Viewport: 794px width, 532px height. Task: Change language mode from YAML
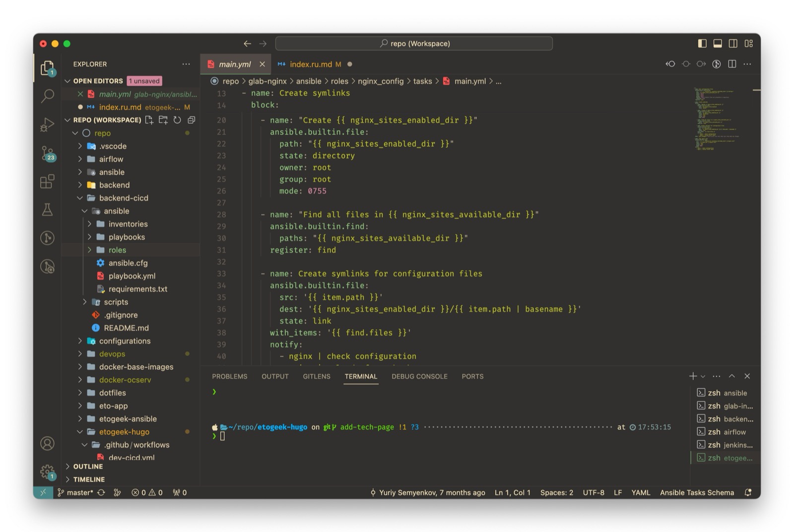tap(640, 493)
